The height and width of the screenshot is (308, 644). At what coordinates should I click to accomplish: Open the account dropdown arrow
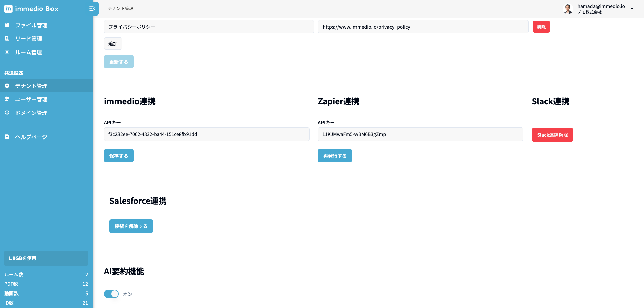pyautogui.click(x=632, y=9)
